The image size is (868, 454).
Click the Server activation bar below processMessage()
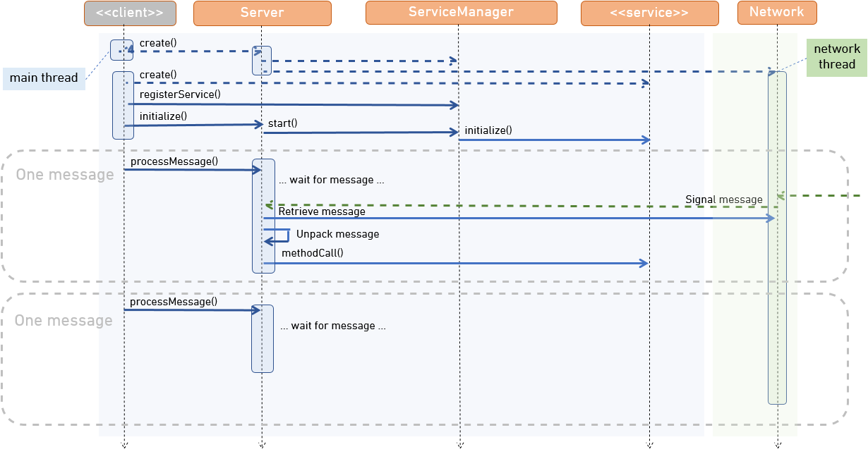click(262, 215)
